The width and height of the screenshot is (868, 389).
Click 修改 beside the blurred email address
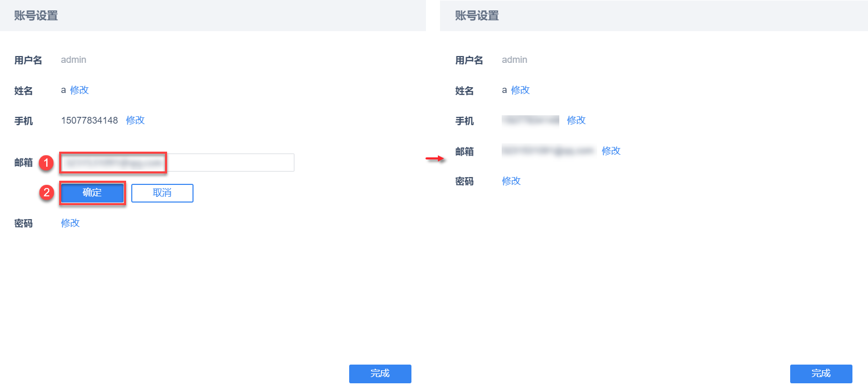pyautogui.click(x=611, y=151)
